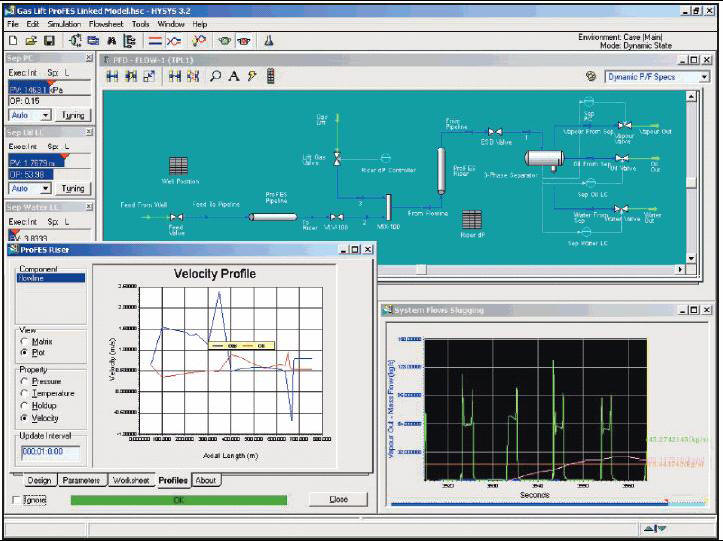
Task: Click Tuning button in Sep PC faceplate
Action: 73,115
